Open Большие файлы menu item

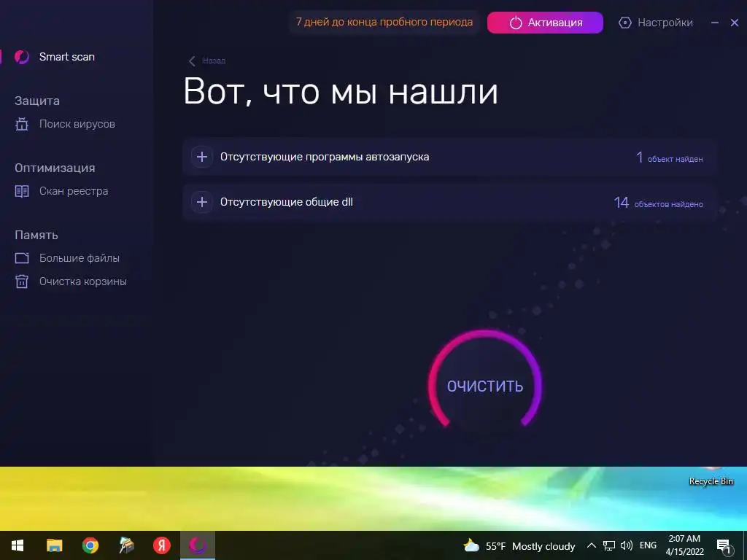79,258
